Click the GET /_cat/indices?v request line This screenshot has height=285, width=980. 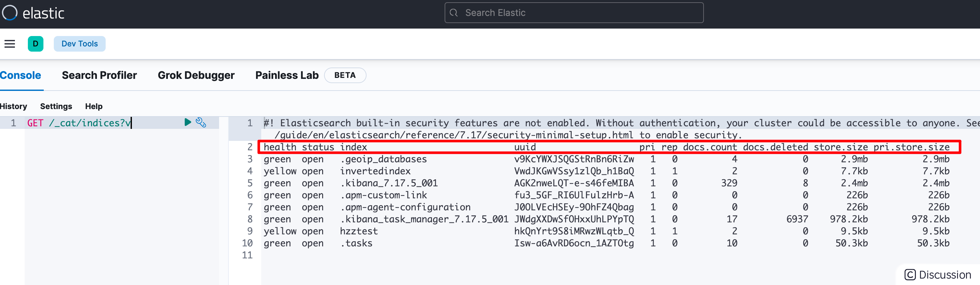click(x=79, y=123)
